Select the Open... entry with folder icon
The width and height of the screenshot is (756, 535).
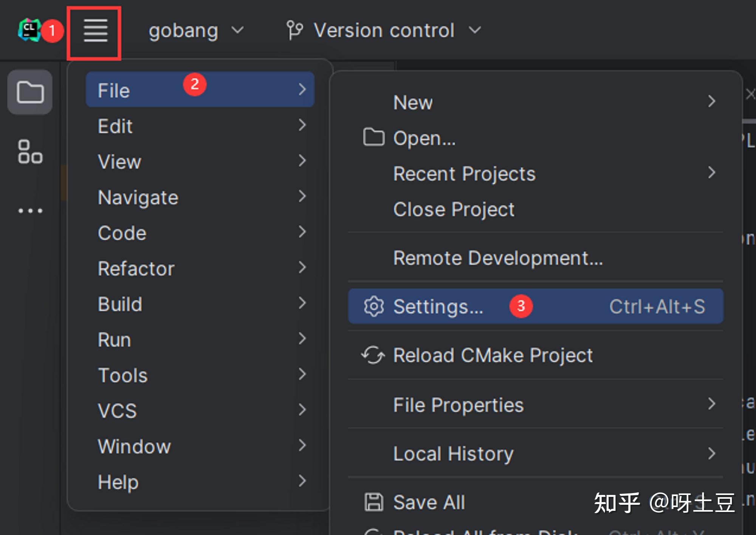point(424,138)
